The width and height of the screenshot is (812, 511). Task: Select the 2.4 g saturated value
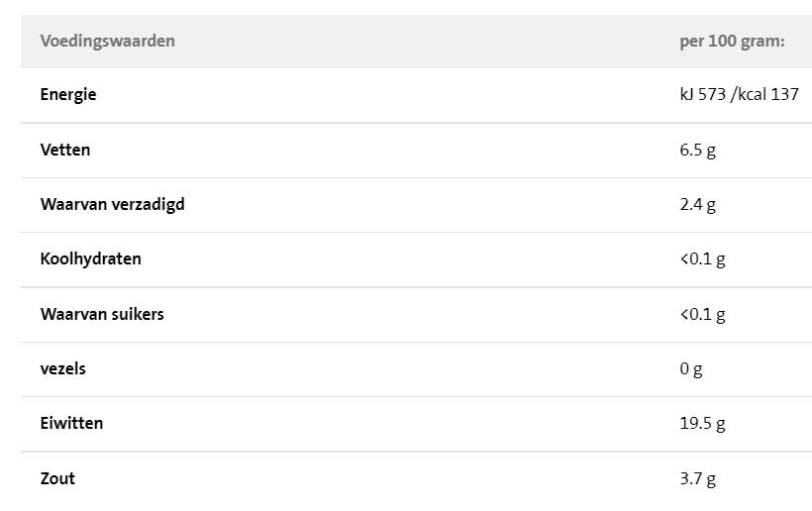[697, 205]
